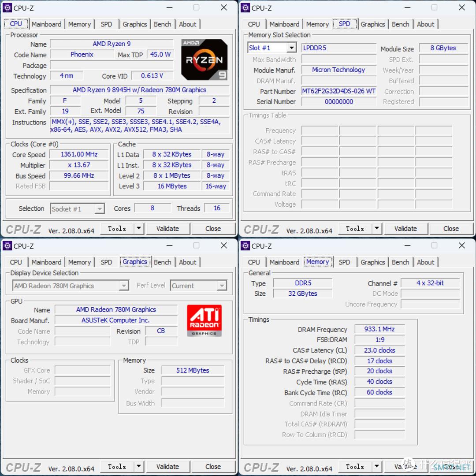
Task: Click the Close button in the Graphics window
Action: click(x=213, y=466)
